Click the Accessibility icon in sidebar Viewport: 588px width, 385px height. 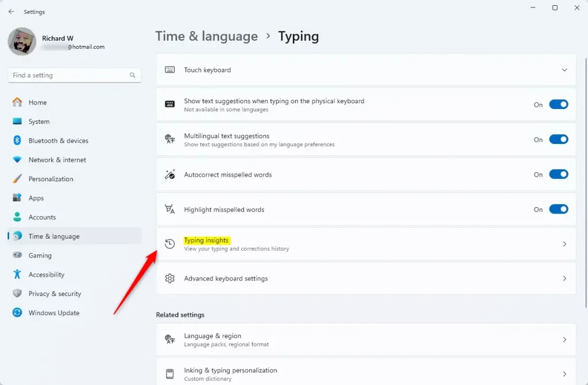click(17, 274)
